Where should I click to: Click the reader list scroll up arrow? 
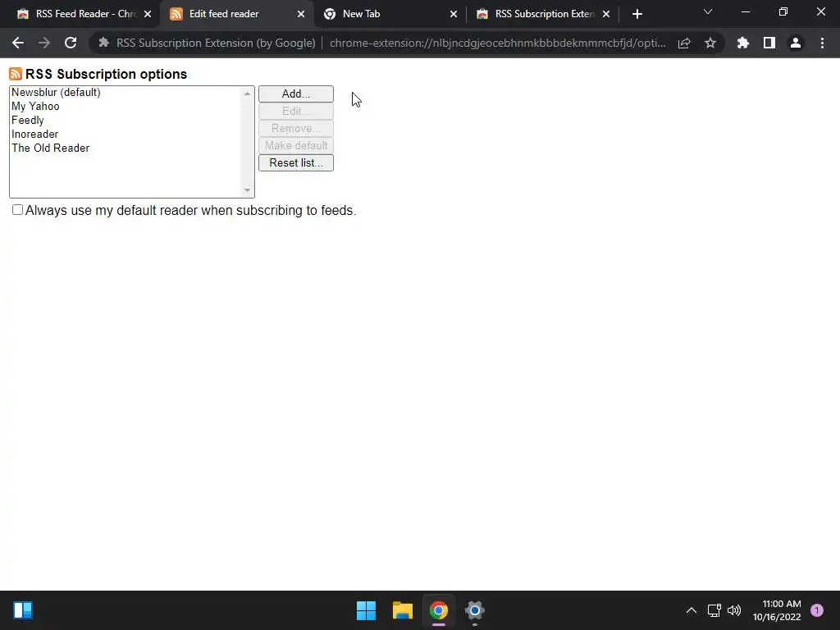[247, 94]
